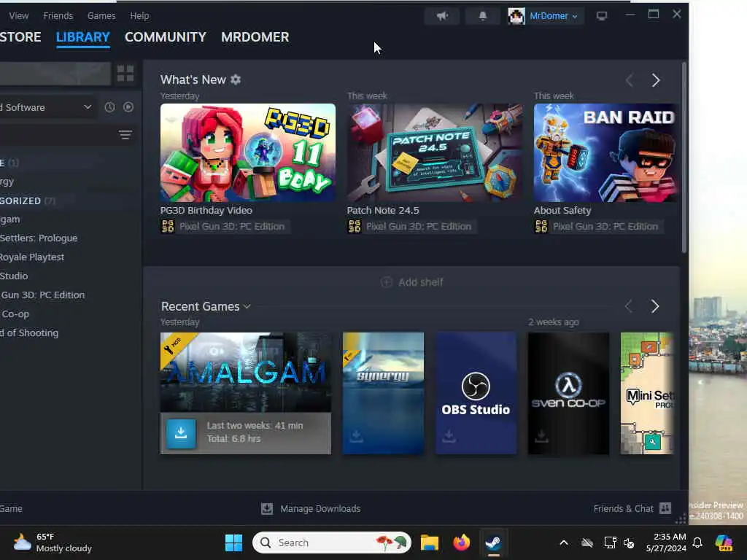Click Pixel Gun 3D icon under Birthday Video
This screenshot has height=560, width=747.
tap(168, 226)
